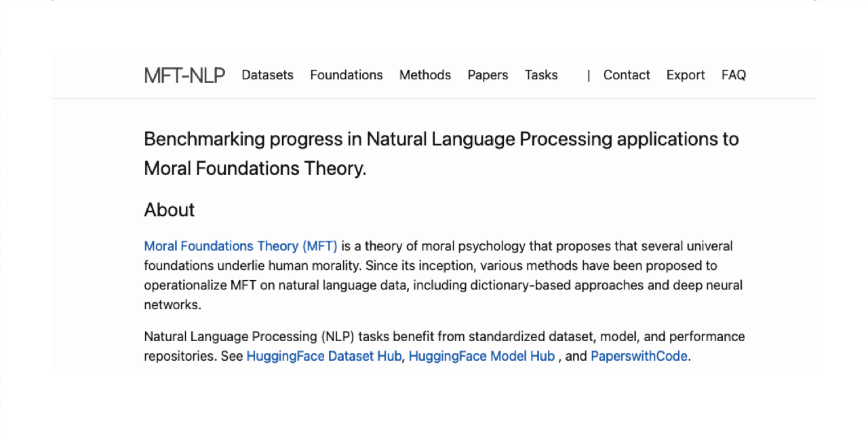Open the PaperswithCode hyperlink
Screen dimensions: 868x434
pyautogui.click(x=639, y=355)
